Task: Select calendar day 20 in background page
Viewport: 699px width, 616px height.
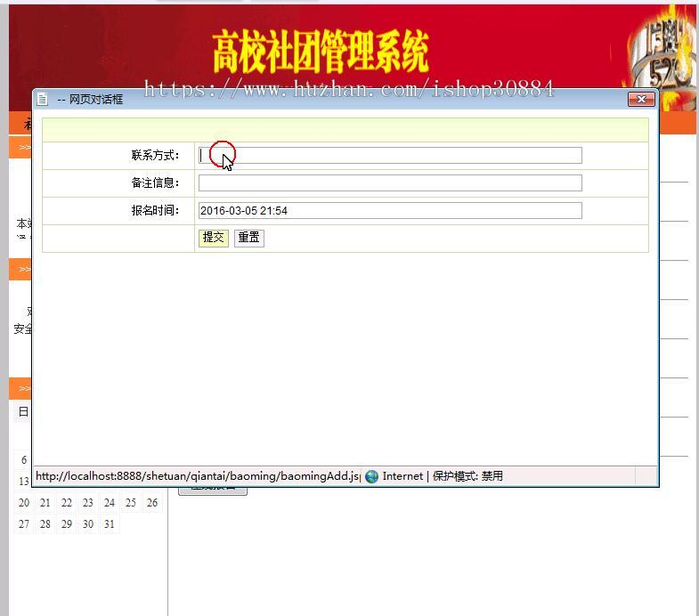Action: tap(24, 503)
